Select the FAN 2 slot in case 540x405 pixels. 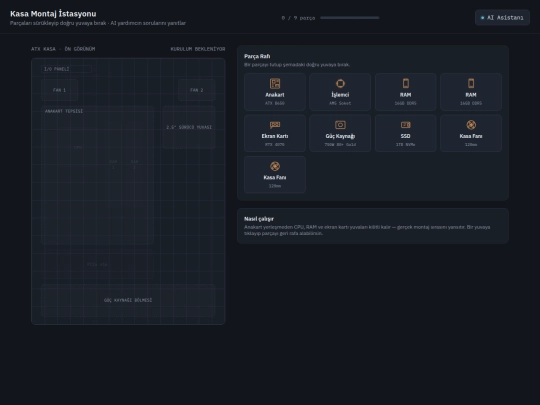[197, 90]
